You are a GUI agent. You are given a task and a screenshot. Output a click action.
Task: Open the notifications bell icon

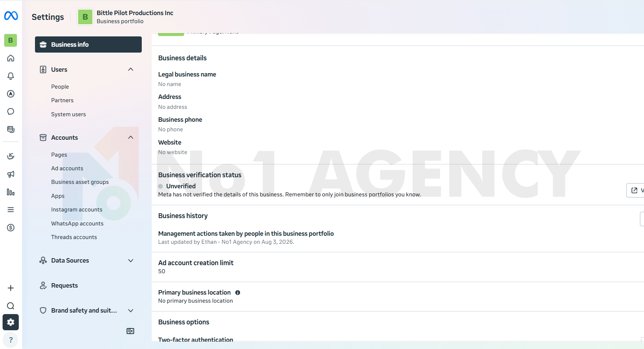pyautogui.click(x=11, y=76)
